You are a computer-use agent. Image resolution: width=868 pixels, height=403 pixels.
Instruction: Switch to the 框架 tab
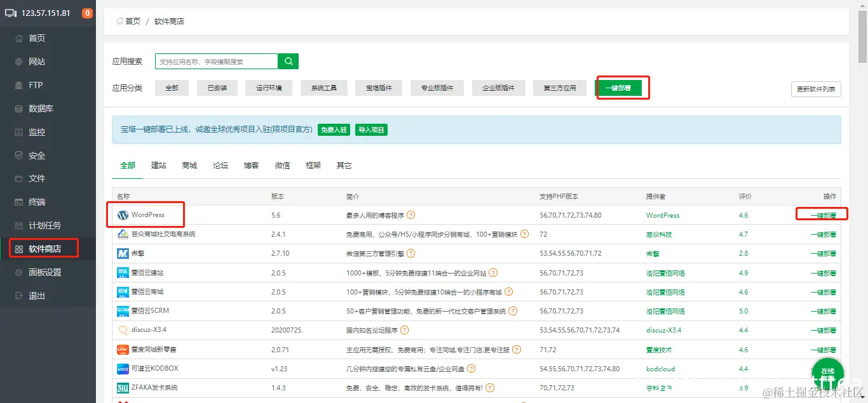pos(313,166)
